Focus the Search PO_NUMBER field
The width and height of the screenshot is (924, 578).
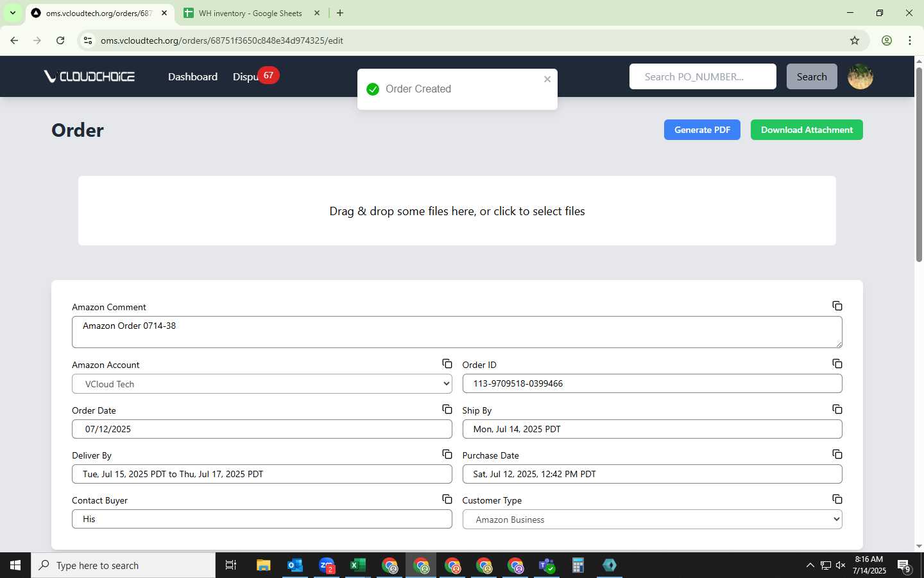pyautogui.click(x=703, y=76)
